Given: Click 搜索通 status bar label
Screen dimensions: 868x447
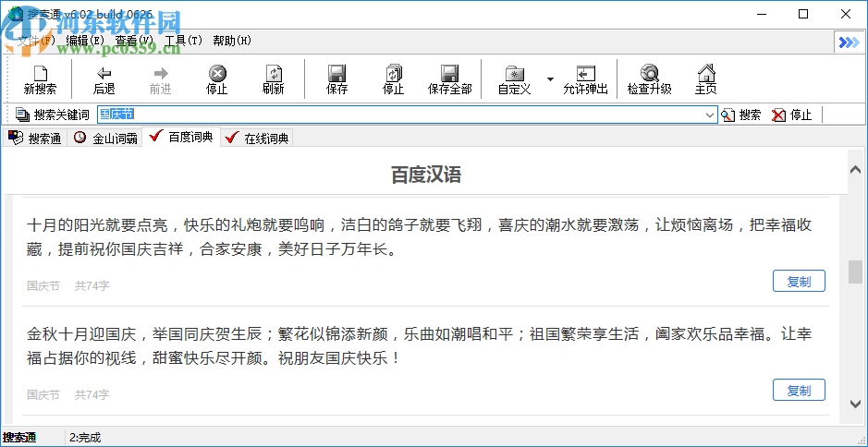Looking at the screenshot, I should pyautogui.click(x=20, y=438).
